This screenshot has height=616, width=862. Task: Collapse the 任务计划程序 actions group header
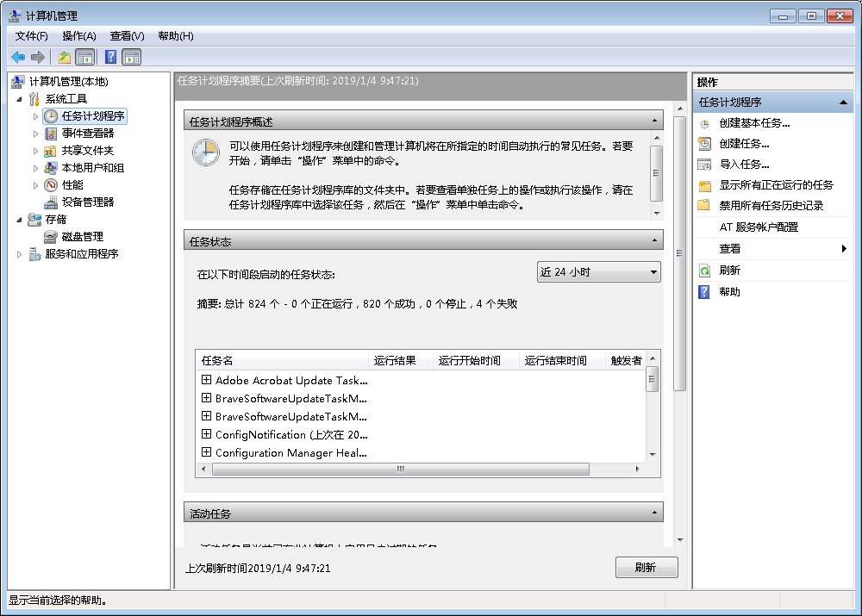click(843, 103)
